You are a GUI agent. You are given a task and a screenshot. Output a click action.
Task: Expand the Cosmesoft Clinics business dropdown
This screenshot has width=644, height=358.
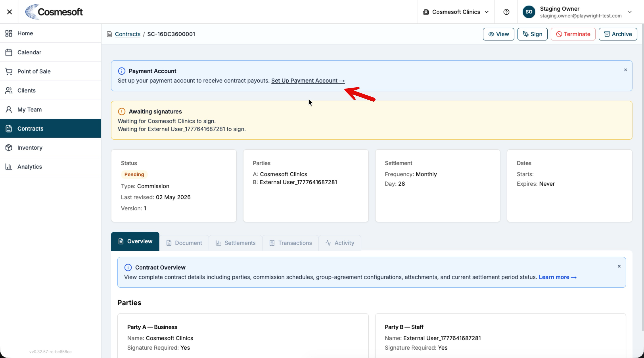(x=456, y=12)
